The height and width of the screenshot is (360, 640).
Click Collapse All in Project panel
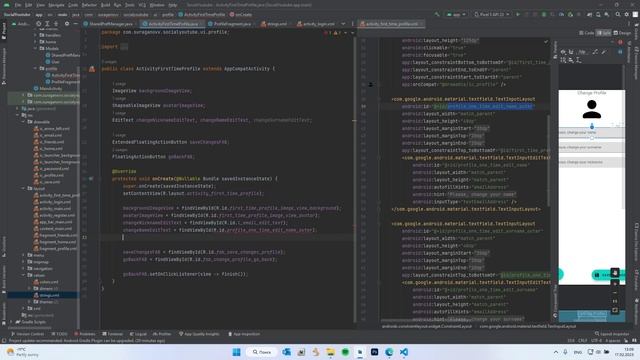click(x=56, y=24)
